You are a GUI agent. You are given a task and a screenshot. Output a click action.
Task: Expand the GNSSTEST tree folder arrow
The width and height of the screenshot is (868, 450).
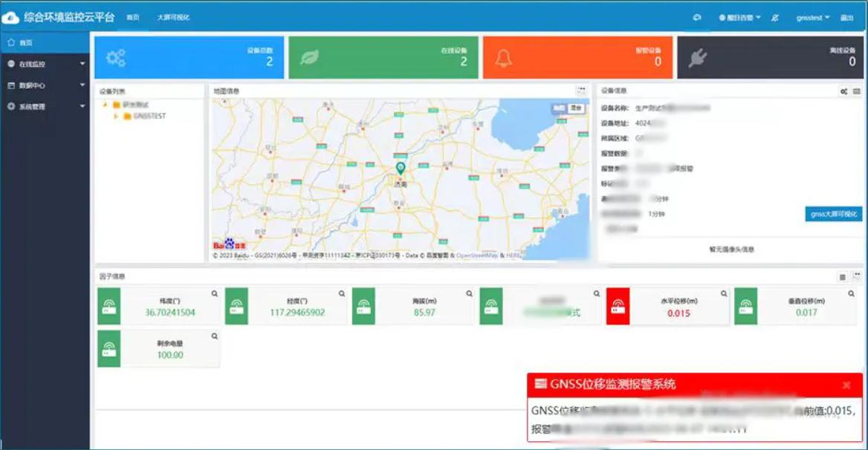point(115,116)
